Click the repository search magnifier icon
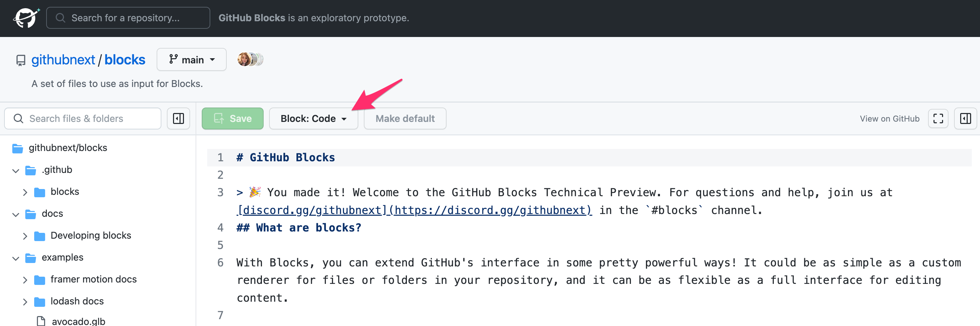The image size is (980, 326). coord(60,18)
